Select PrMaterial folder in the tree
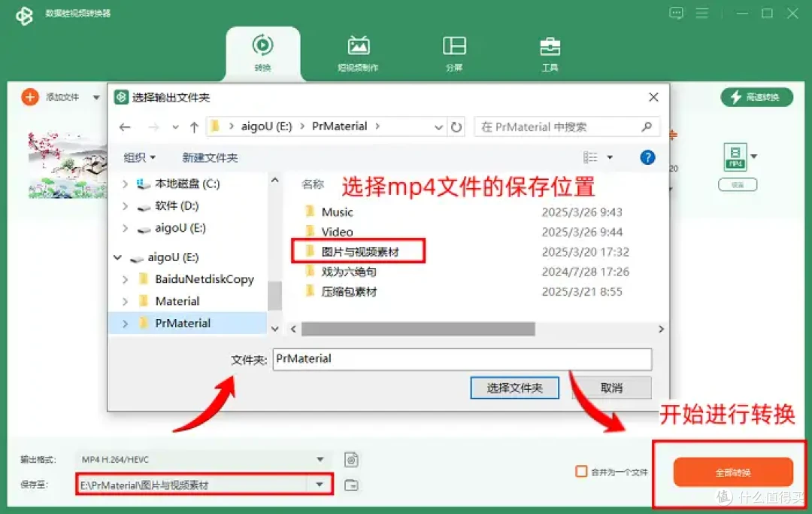Viewport: 812px width, 514px height. point(183,324)
